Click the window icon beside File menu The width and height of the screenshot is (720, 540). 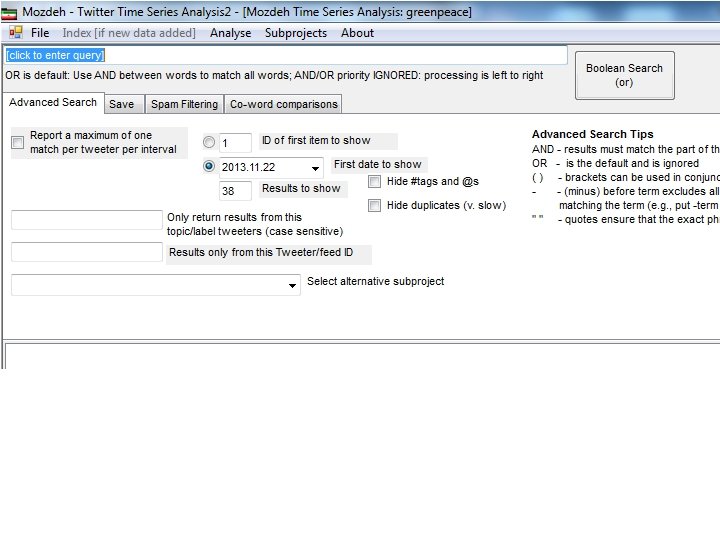(x=16, y=32)
